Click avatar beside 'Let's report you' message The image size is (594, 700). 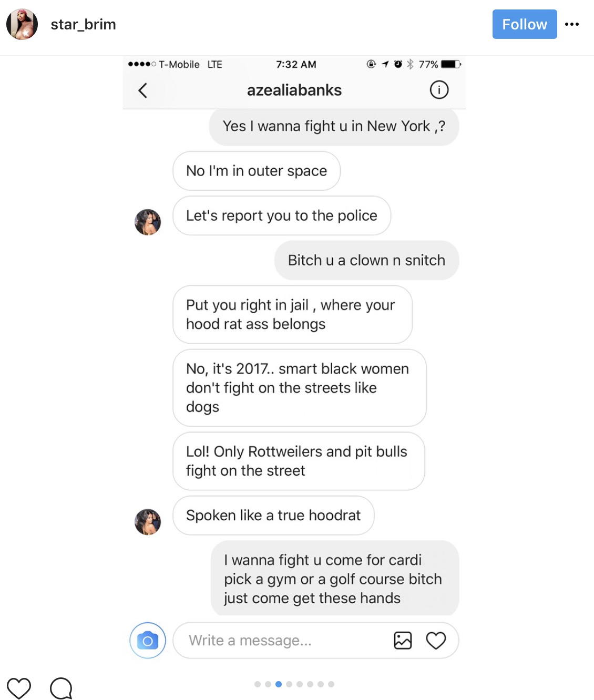(x=148, y=222)
